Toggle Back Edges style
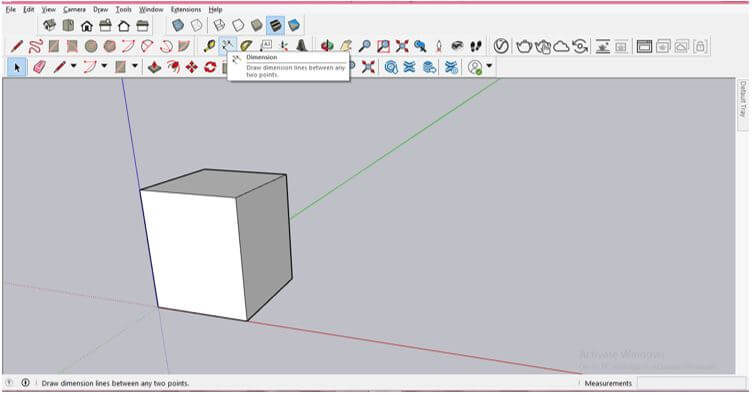753x394 pixels. [197, 25]
